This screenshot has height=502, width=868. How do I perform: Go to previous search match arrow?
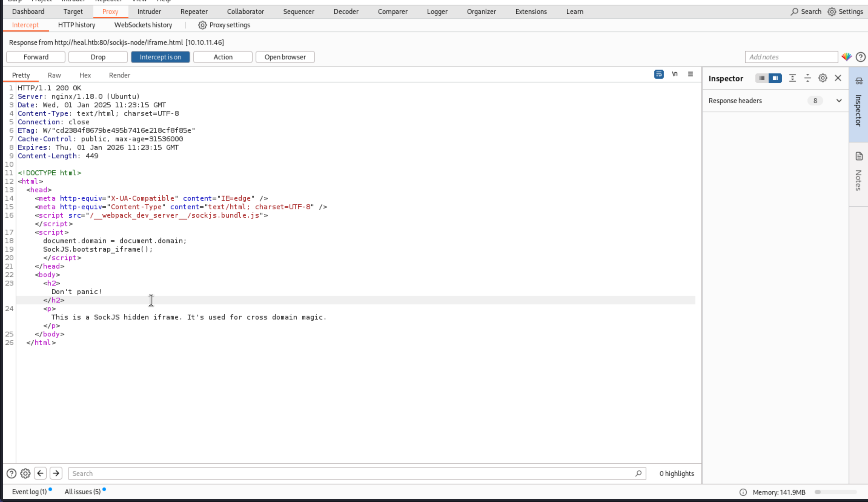[40, 474]
